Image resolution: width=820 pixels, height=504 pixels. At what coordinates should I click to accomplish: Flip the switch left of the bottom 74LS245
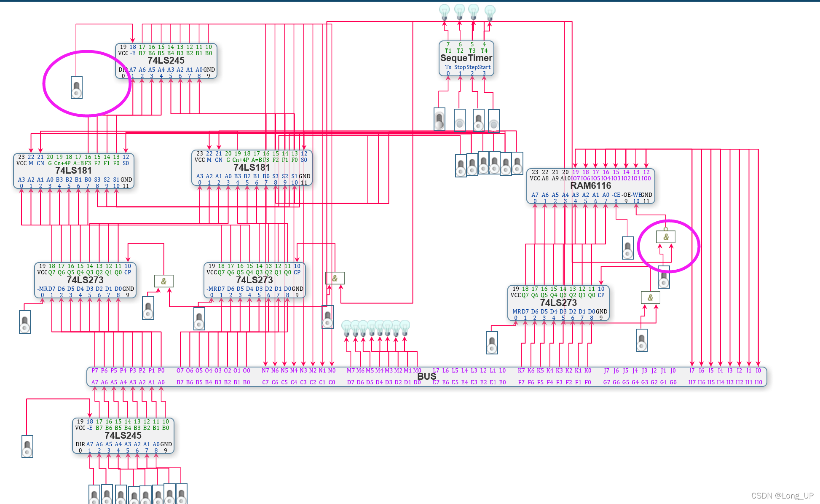pos(27,447)
